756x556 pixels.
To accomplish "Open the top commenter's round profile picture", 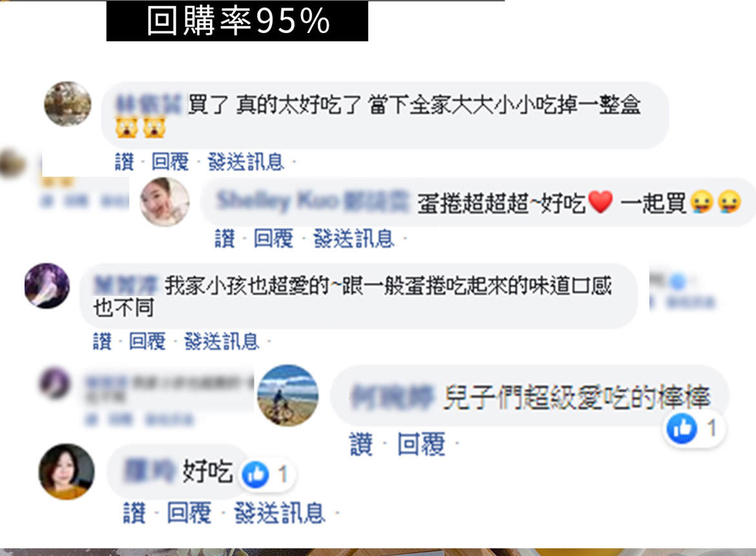I will click(67, 104).
